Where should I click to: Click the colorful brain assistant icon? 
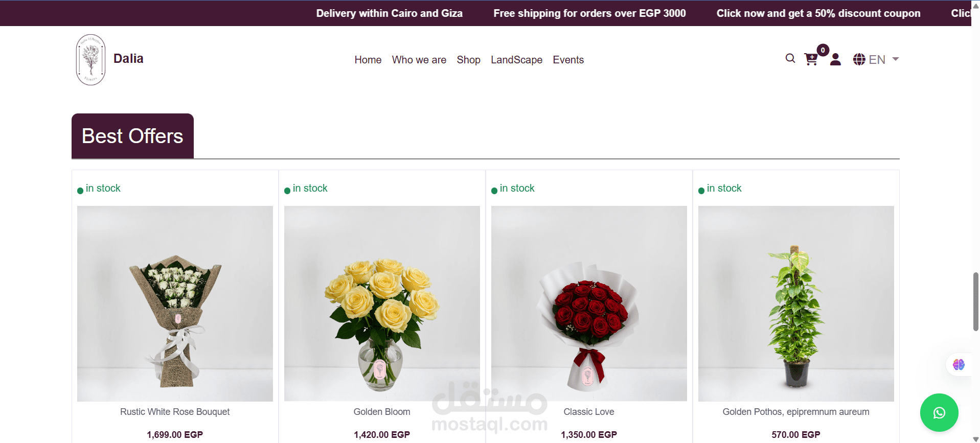[959, 364]
